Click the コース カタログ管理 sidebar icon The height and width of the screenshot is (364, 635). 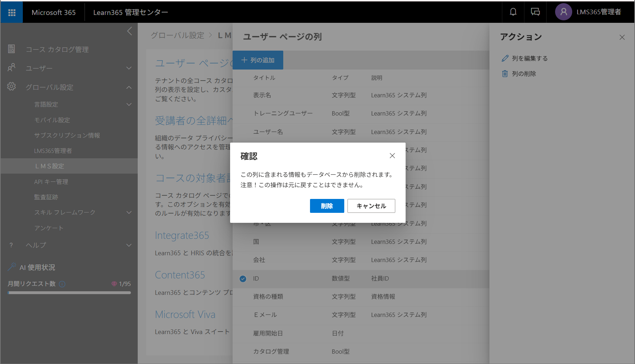(11, 49)
